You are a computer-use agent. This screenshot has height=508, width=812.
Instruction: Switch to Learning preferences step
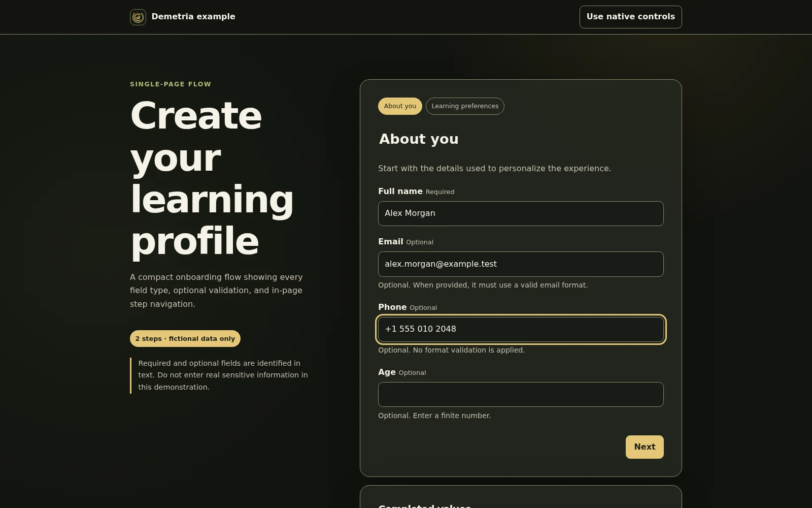pyautogui.click(x=465, y=106)
